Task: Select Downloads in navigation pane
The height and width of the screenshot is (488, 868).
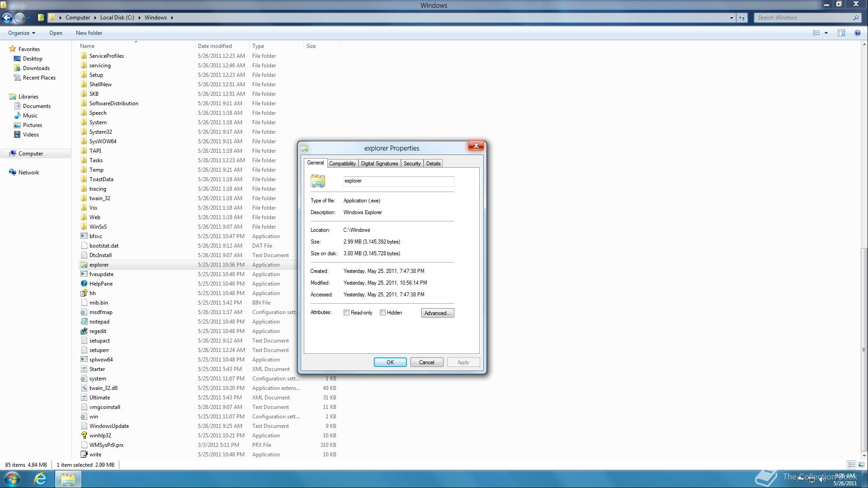Action: tap(36, 68)
